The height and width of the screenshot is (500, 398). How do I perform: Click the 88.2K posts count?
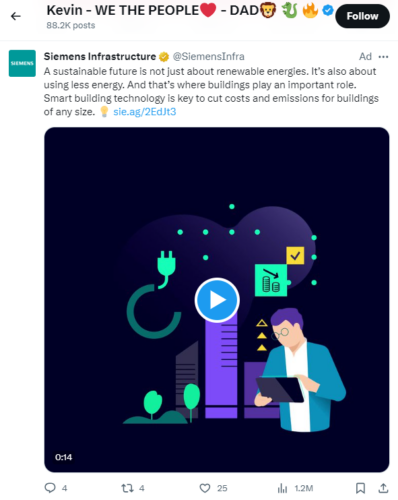pyautogui.click(x=71, y=25)
